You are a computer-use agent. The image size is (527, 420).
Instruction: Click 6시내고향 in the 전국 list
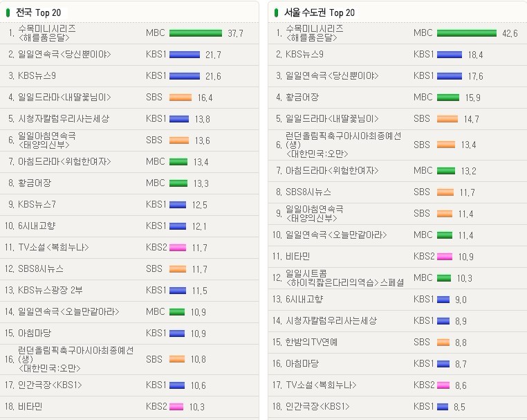[37, 226]
